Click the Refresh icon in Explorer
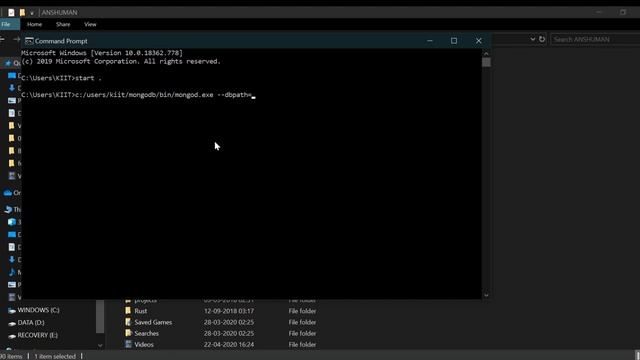The width and height of the screenshot is (640, 360). [x=542, y=39]
